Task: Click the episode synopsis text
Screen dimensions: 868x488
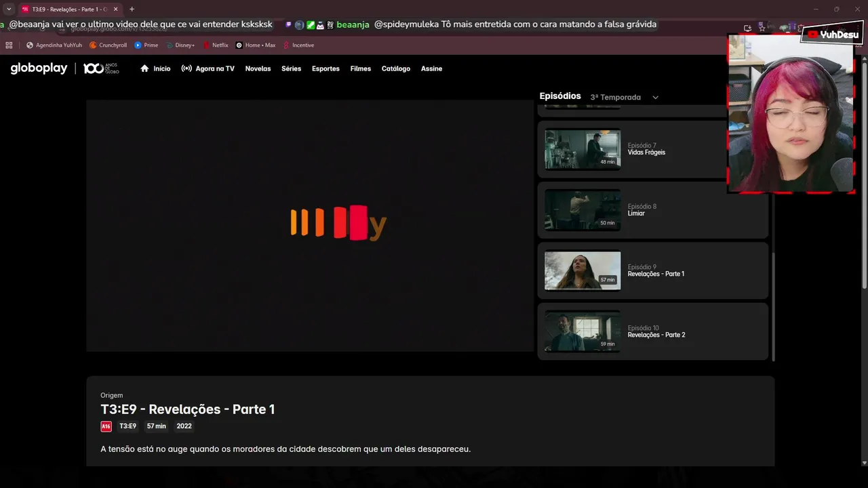Action: 285,449
